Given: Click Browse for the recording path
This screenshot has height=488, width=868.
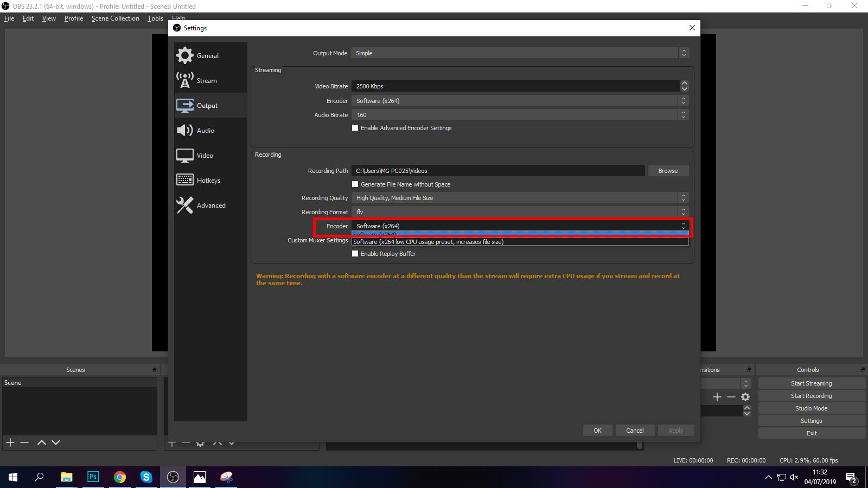Looking at the screenshot, I should point(668,171).
